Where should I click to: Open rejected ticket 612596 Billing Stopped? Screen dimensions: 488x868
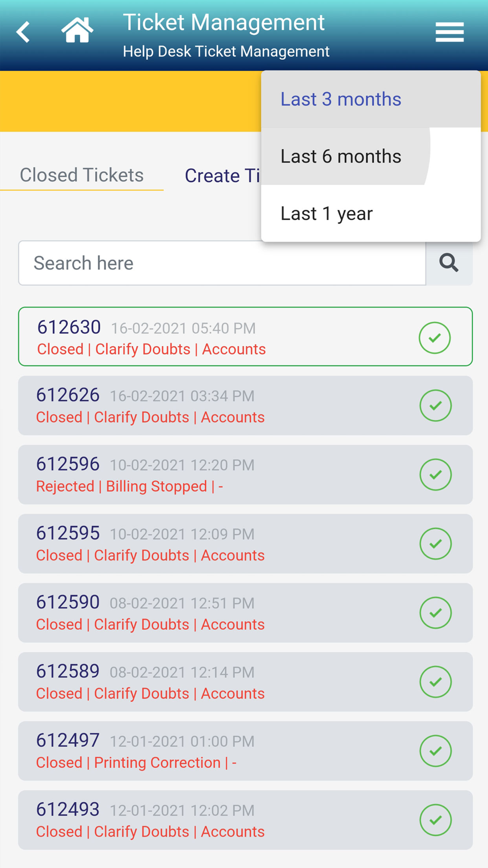(x=245, y=475)
